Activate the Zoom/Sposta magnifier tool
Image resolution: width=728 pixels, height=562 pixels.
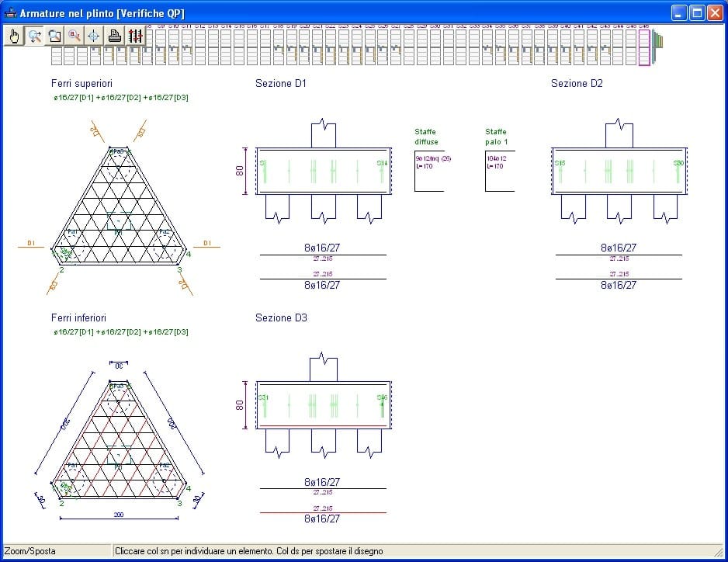(x=34, y=36)
